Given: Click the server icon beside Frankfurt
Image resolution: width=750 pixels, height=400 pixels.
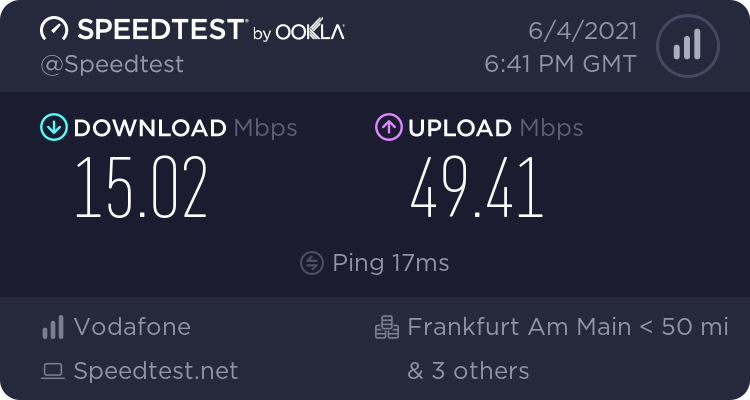Looking at the screenshot, I should 387,327.
